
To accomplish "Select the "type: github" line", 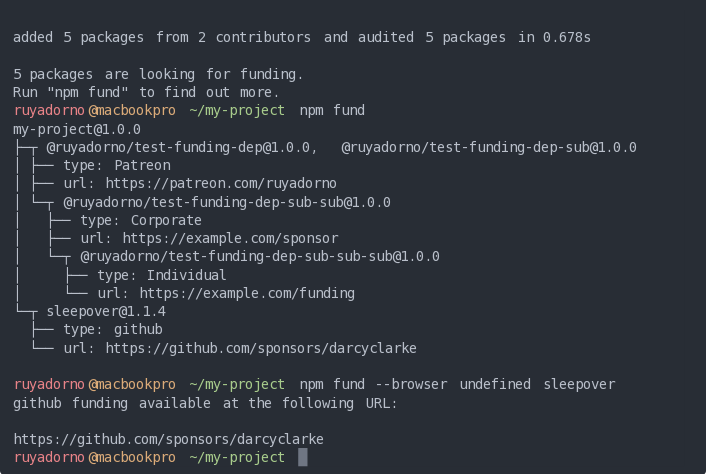I will coord(112,329).
